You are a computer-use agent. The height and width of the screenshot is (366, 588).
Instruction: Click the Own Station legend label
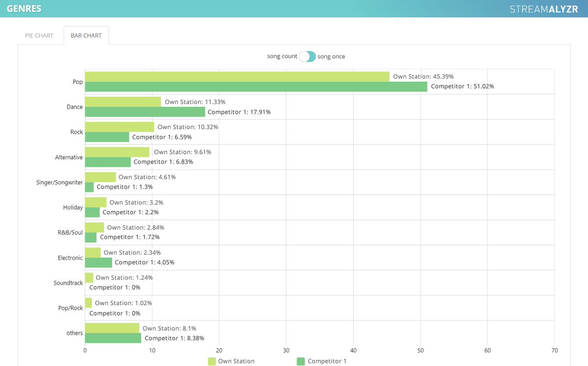point(236,361)
